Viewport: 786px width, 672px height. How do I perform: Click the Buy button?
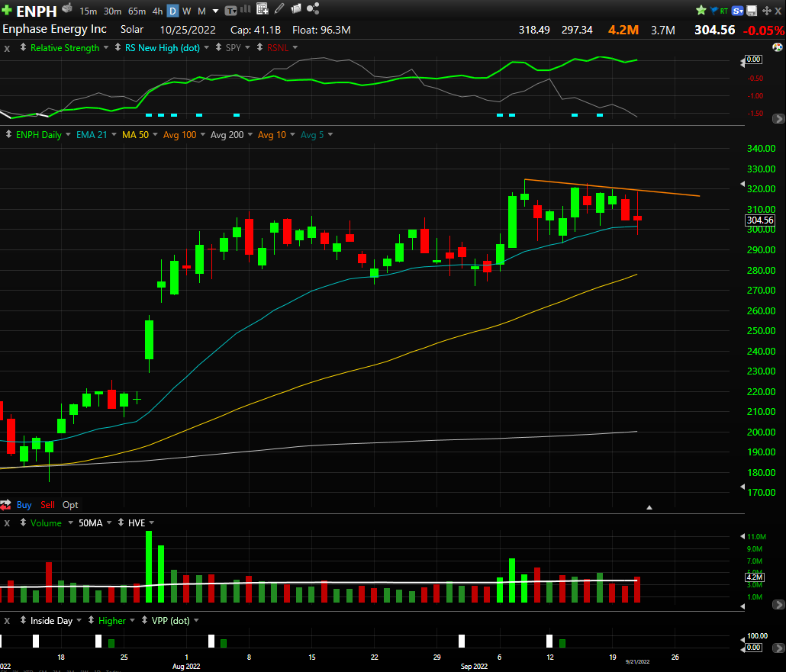point(24,505)
